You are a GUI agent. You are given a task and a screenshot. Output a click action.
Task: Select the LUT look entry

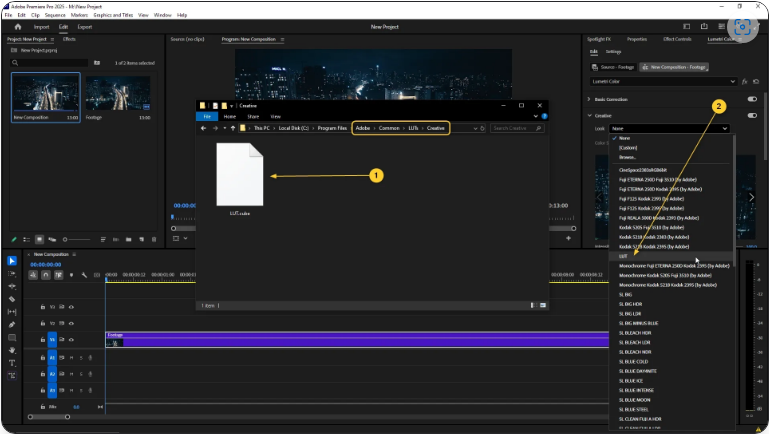click(671, 256)
